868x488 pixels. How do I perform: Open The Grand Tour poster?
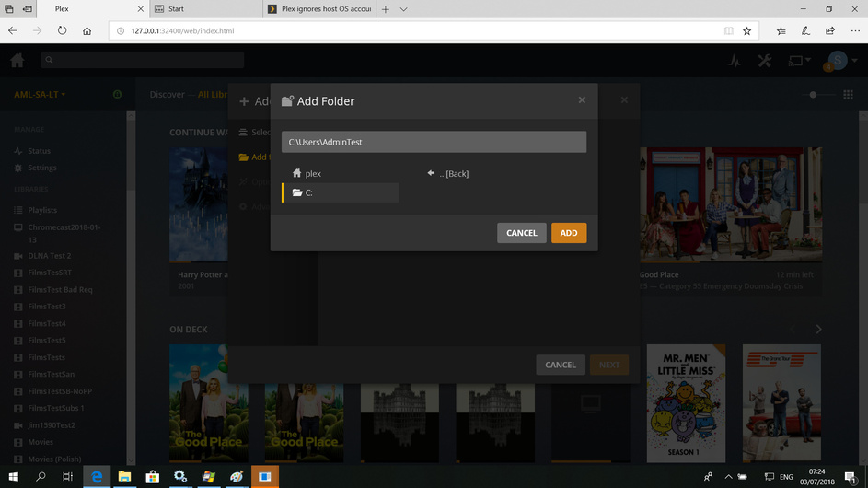[x=781, y=403]
